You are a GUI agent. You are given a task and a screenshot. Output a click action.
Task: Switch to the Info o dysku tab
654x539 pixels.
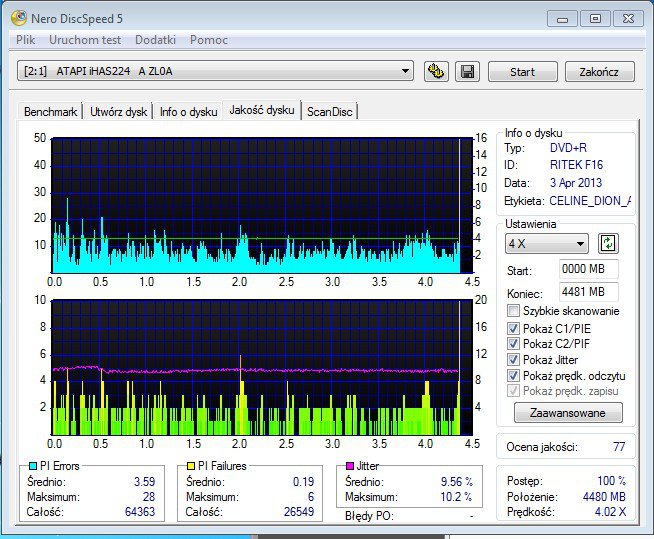[x=188, y=112]
